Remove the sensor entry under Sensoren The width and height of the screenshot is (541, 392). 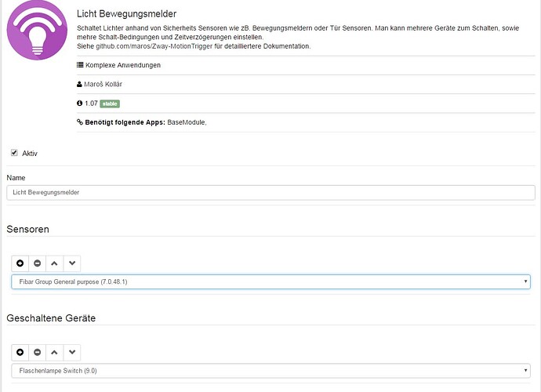click(x=37, y=263)
